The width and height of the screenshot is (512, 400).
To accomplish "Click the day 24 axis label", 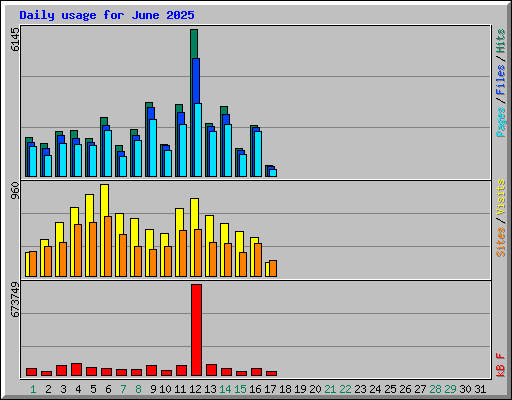I will tap(375, 389).
